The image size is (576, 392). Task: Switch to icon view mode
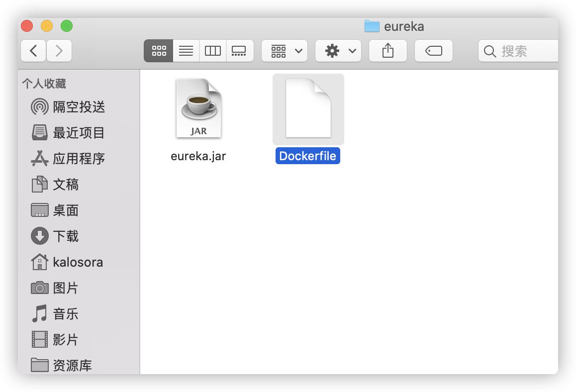(159, 51)
